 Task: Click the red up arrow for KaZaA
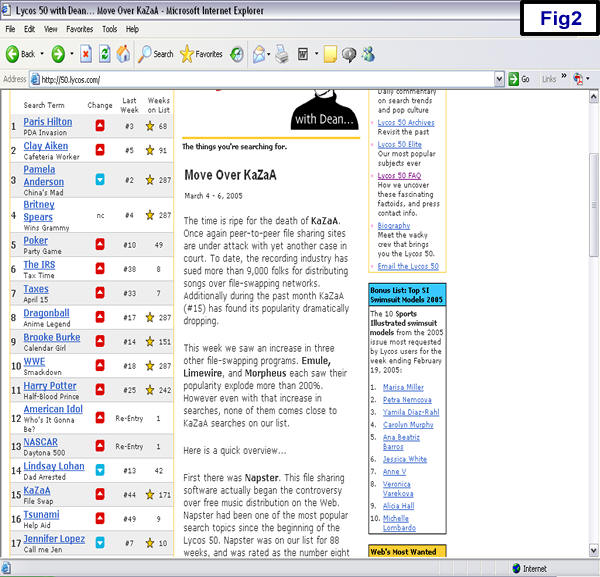tap(100, 494)
